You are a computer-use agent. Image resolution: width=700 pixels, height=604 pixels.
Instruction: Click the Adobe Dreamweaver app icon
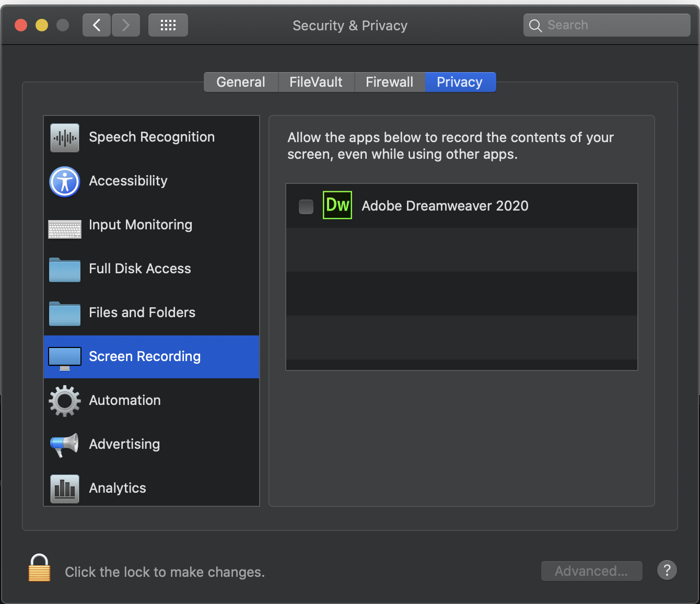[337, 205]
